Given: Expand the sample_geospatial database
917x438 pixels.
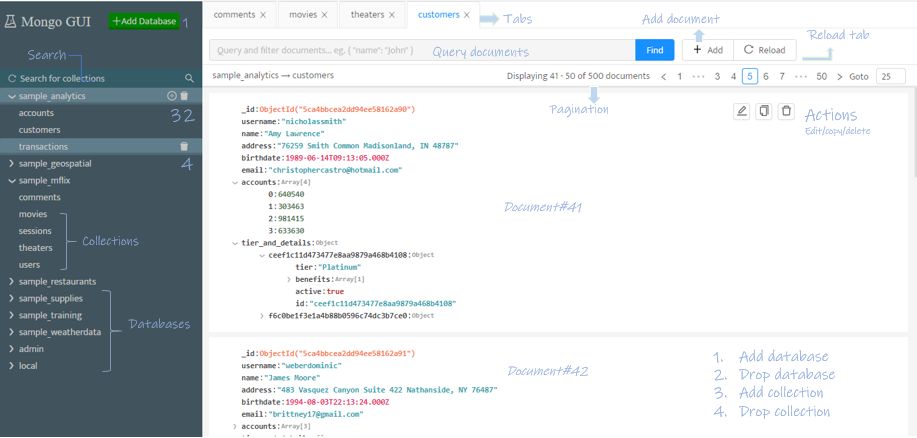Looking at the screenshot, I should 12,164.
